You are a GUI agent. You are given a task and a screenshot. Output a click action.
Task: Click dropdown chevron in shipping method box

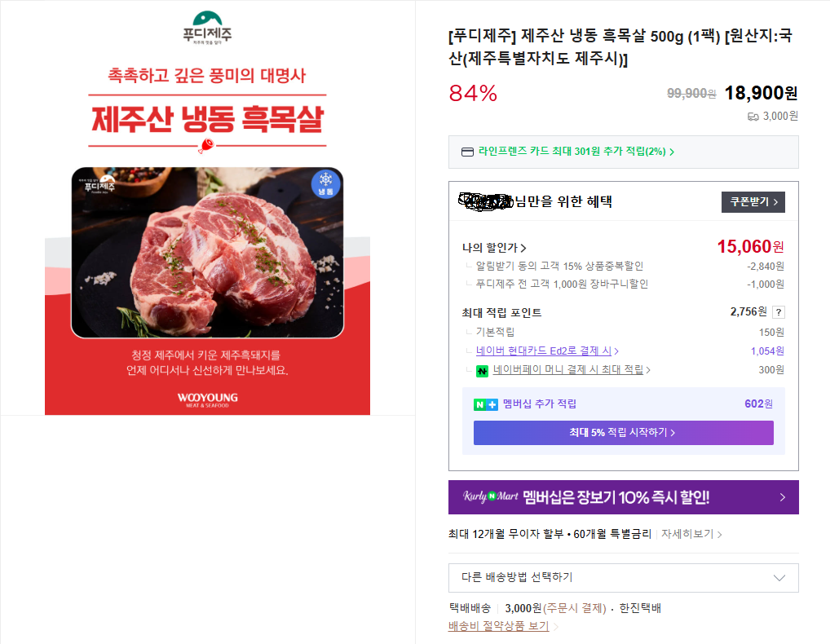(x=779, y=578)
